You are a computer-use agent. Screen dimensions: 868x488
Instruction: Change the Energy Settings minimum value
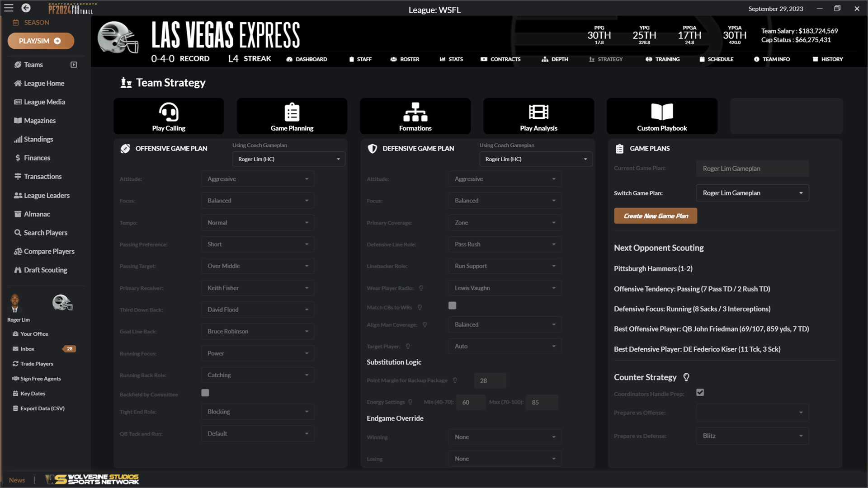471,402
